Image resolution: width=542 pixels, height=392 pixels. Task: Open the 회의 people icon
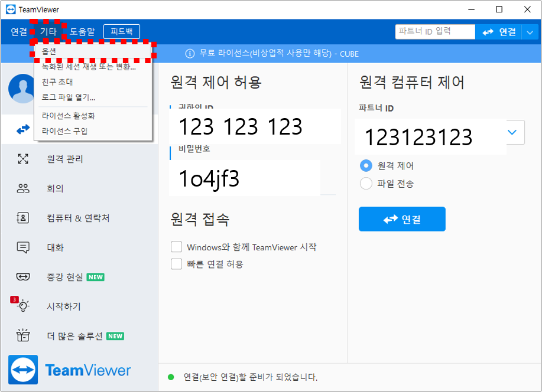click(23, 188)
